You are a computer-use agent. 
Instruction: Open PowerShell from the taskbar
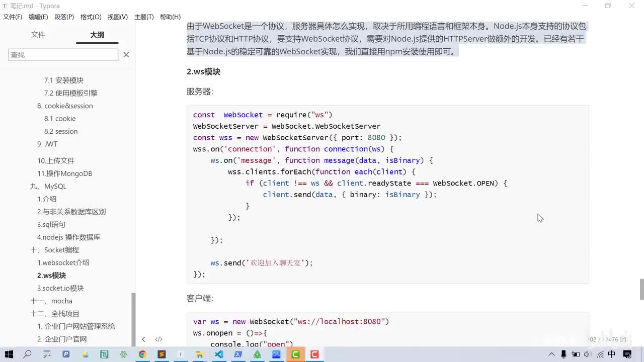(238, 354)
